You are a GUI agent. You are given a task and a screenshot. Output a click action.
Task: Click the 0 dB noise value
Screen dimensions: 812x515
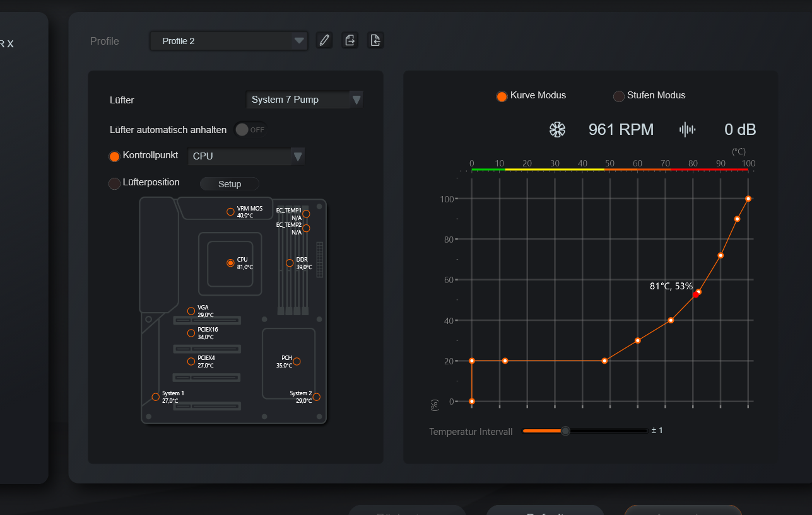click(740, 130)
